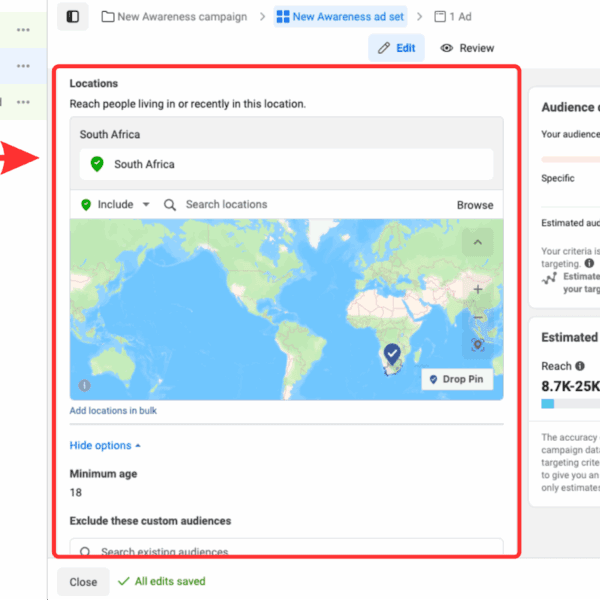Go to New Awareness campaign breadcrumb
Viewport: 600px width, 600px height.
tap(174, 17)
